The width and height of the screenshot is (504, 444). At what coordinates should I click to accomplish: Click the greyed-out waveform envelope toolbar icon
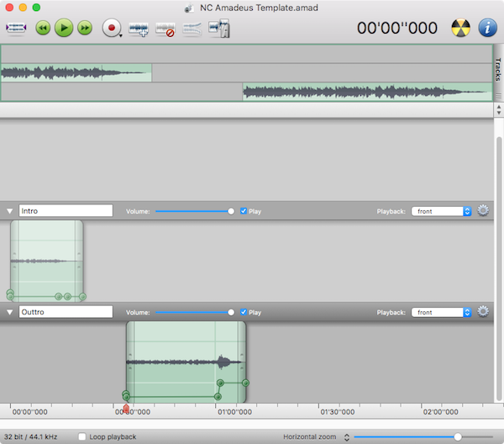192,29
